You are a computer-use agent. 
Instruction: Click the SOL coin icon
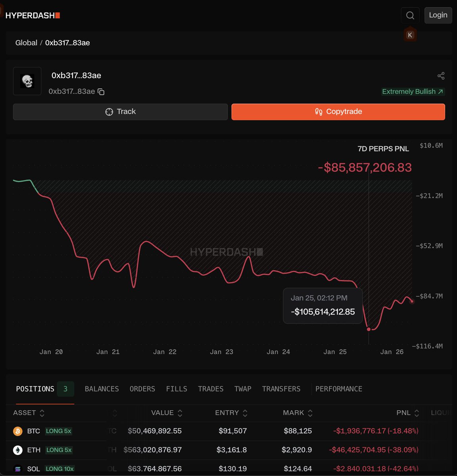tap(18, 469)
